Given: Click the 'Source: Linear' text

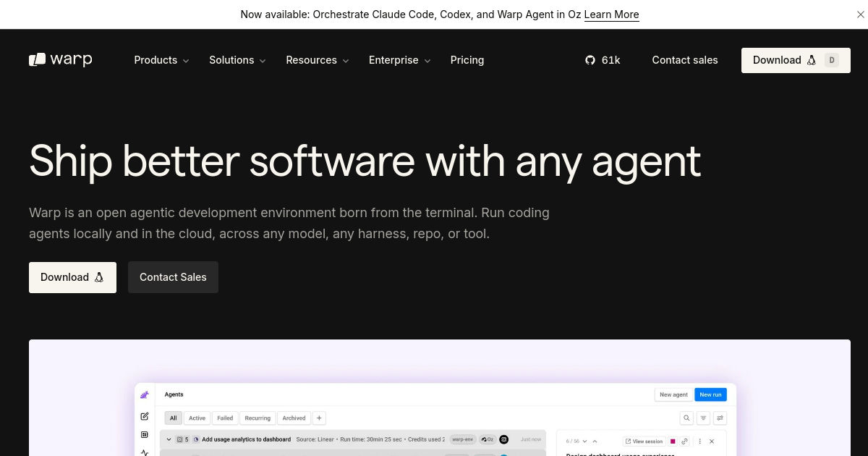Looking at the screenshot, I should tap(315, 439).
